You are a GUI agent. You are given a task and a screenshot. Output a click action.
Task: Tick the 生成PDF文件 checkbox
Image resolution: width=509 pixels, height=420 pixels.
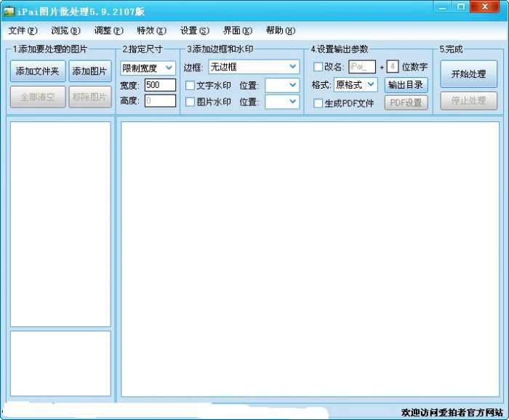(318, 103)
